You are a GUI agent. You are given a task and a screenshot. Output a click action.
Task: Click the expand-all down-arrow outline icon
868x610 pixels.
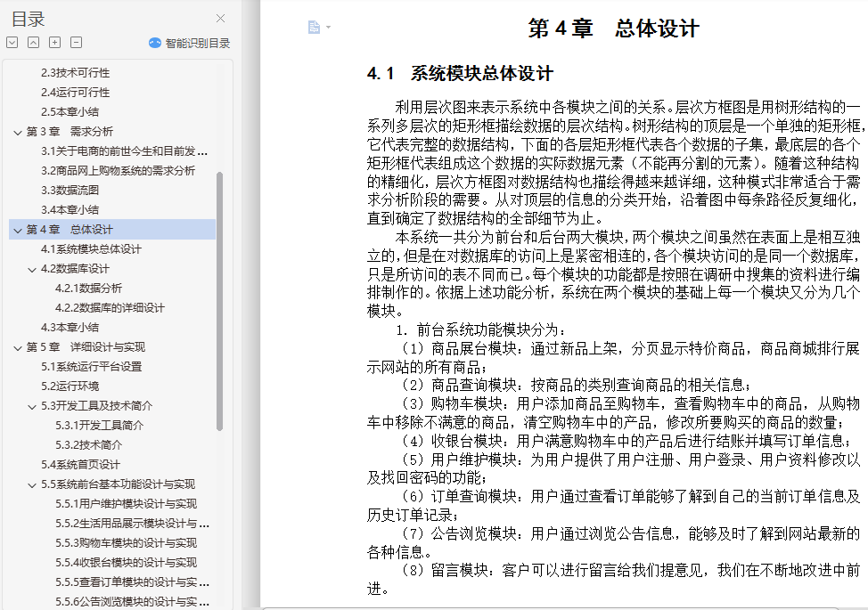[x=12, y=43]
